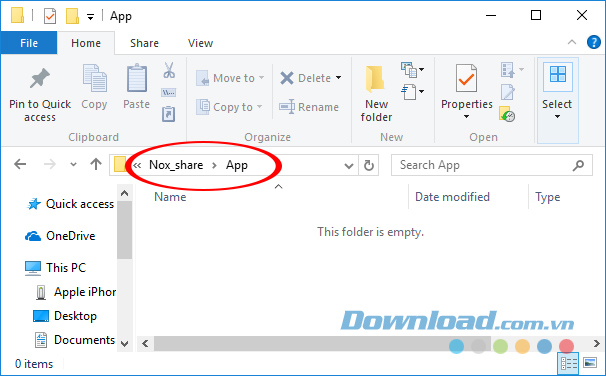
Task: Click the search magnifier icon
Action: (579, 165)
